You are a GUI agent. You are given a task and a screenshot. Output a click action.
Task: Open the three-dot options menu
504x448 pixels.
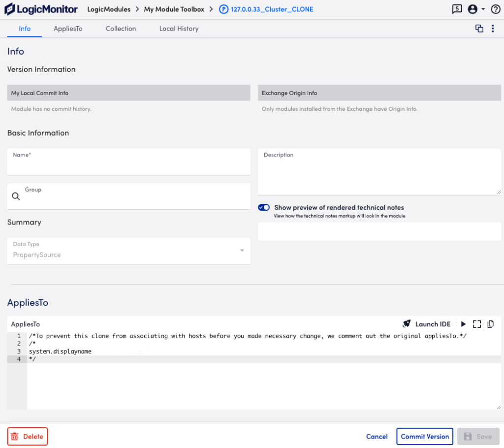pos(493,29)
